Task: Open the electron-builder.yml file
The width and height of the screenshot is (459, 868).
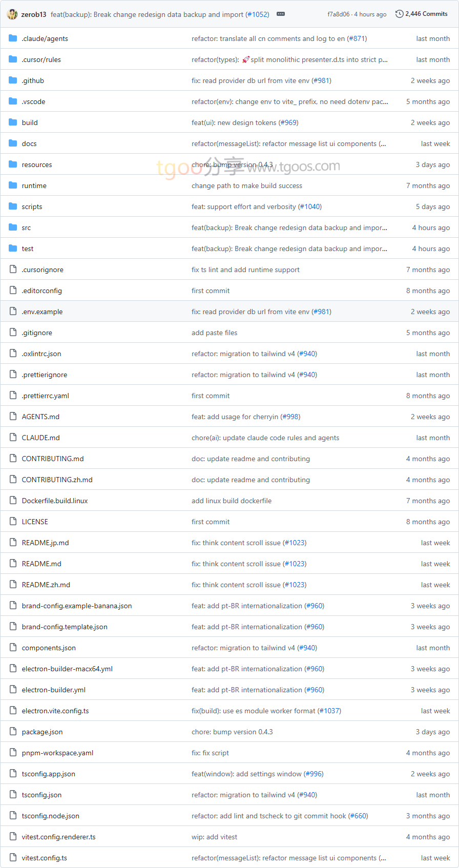Action: point(53,690)
